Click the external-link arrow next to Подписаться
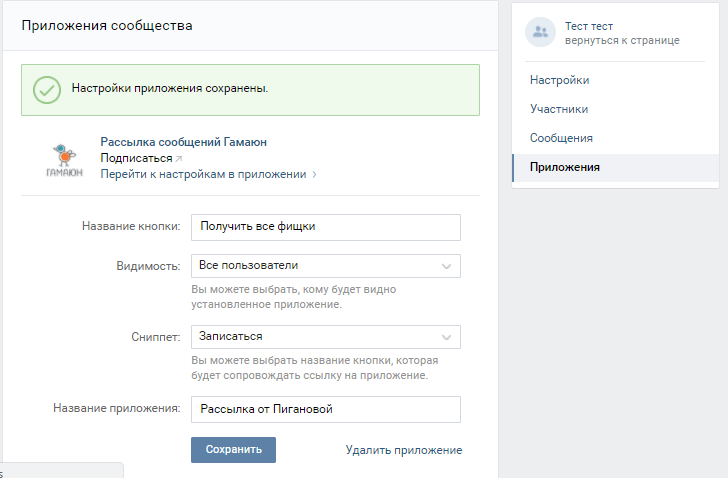728x478 pixels. point(179,159)
